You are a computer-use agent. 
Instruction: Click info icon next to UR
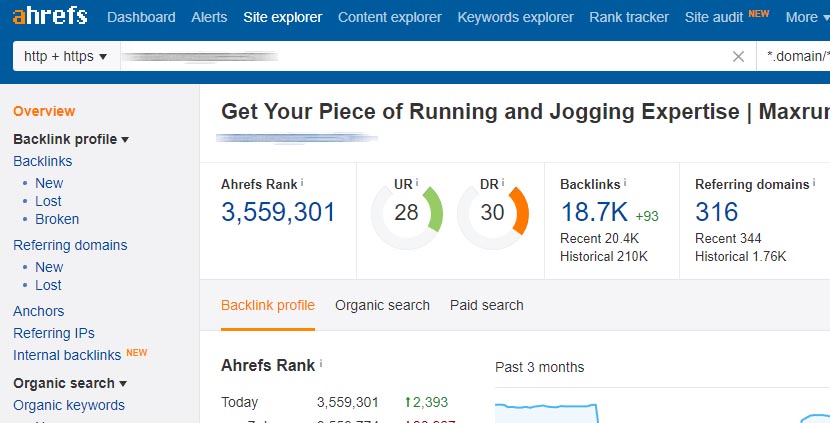pos(417,184)
